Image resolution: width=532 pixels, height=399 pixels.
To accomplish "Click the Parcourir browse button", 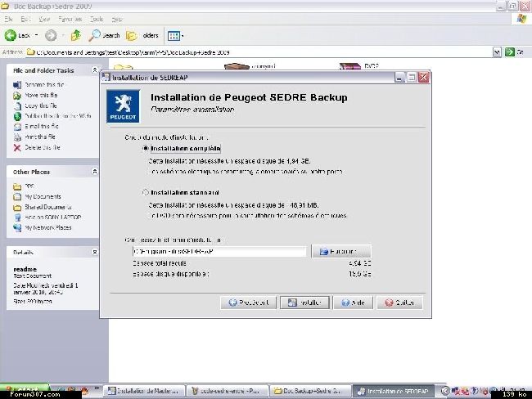I will [341, 251].
